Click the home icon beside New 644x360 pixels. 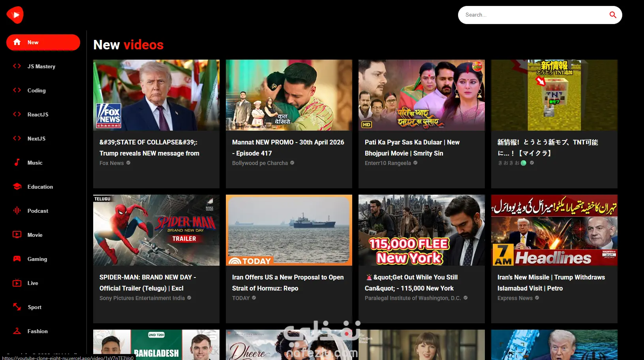point(17,42)
